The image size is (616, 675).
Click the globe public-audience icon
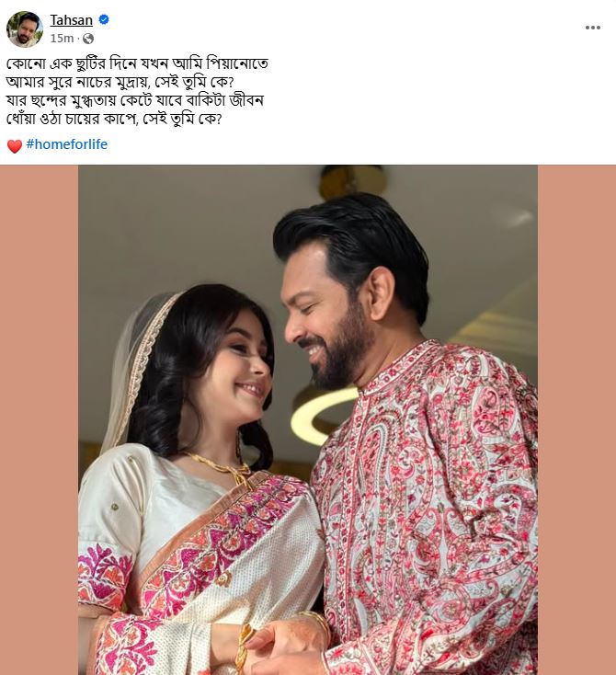coord(88,39)
